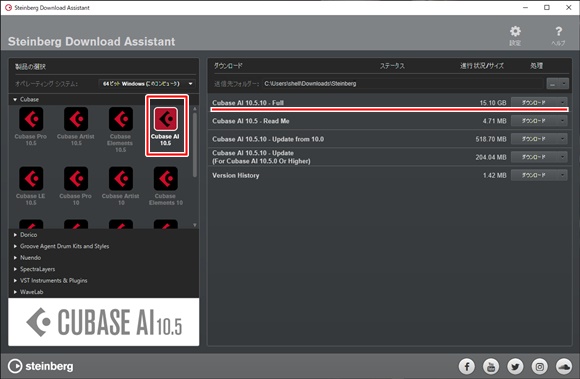Click the 'Steinberg Download Assistant' header title
Screen dimensions: 580x379
pyautogui.click(x=91, y=41)
